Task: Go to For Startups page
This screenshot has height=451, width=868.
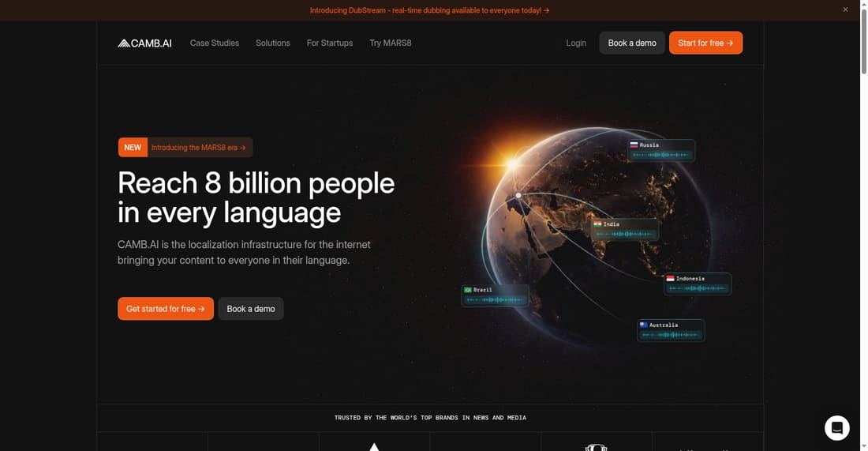Action: coord(329,43)
